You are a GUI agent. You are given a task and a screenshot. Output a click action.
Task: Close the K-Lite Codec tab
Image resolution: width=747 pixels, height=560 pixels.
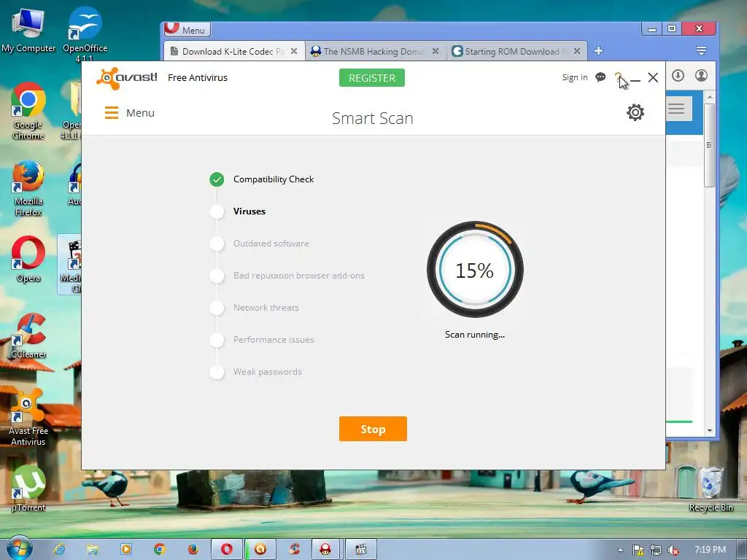[294, 51]
